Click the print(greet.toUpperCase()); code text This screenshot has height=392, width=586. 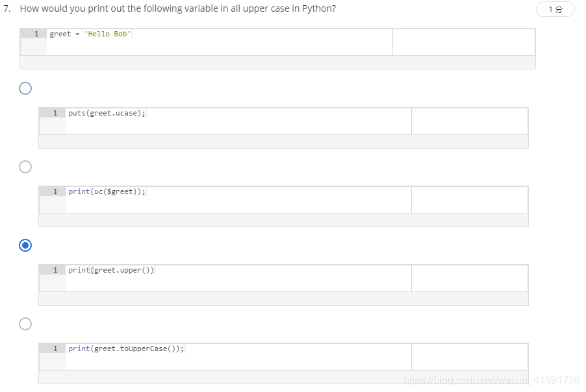[x=125, y=348]
